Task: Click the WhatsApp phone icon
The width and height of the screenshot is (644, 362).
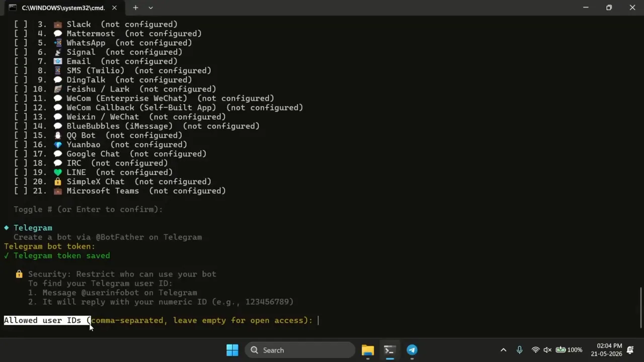Action: pos(58,43)
